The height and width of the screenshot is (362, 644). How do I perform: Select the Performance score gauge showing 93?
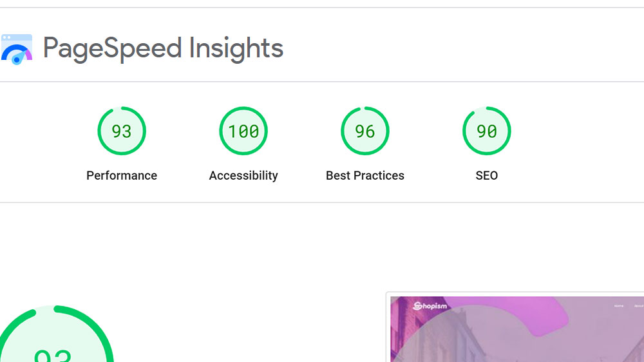[122, 131]
